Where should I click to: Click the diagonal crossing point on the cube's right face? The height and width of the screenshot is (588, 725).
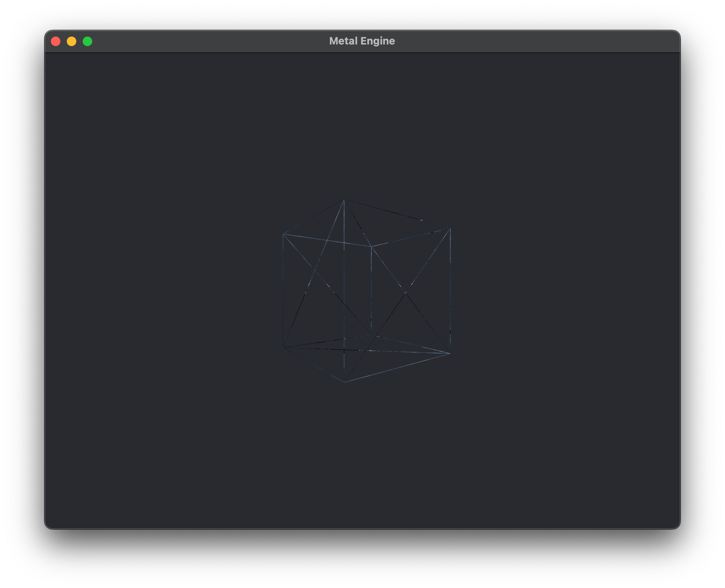pyautogui.click(x=406, y=293)
